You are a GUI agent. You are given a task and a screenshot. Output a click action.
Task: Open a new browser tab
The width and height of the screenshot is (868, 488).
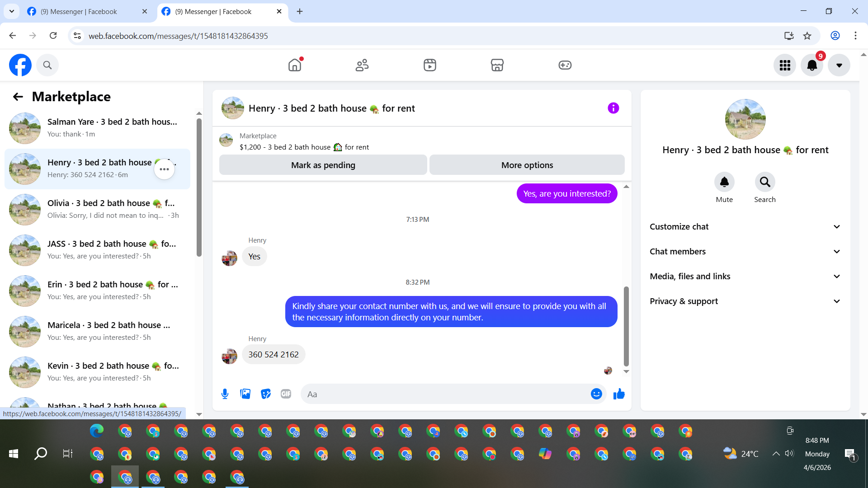coord(300,12)
